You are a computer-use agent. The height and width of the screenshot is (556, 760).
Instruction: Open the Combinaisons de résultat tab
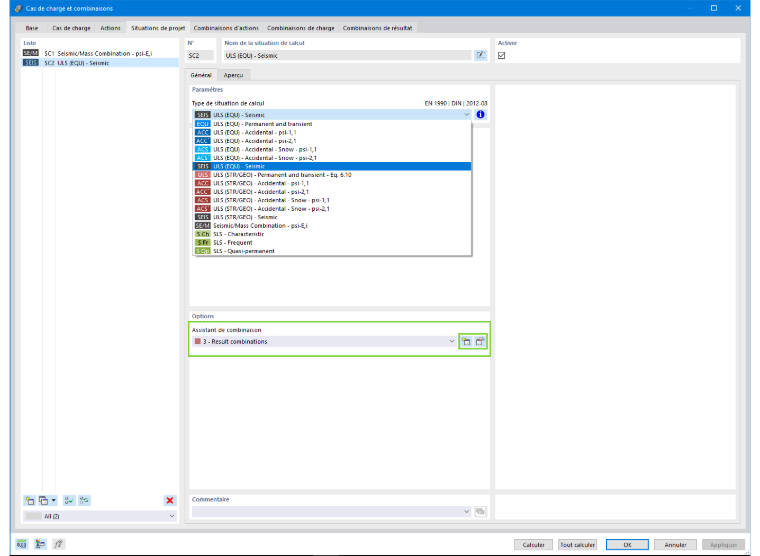[x=377, y=28]
